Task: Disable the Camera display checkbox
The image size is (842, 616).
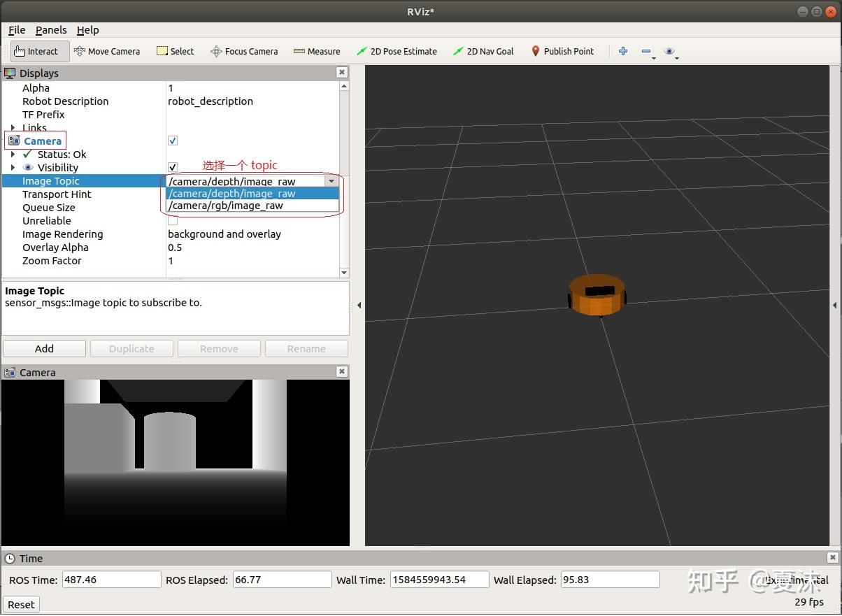Action: tap(173, 141)
